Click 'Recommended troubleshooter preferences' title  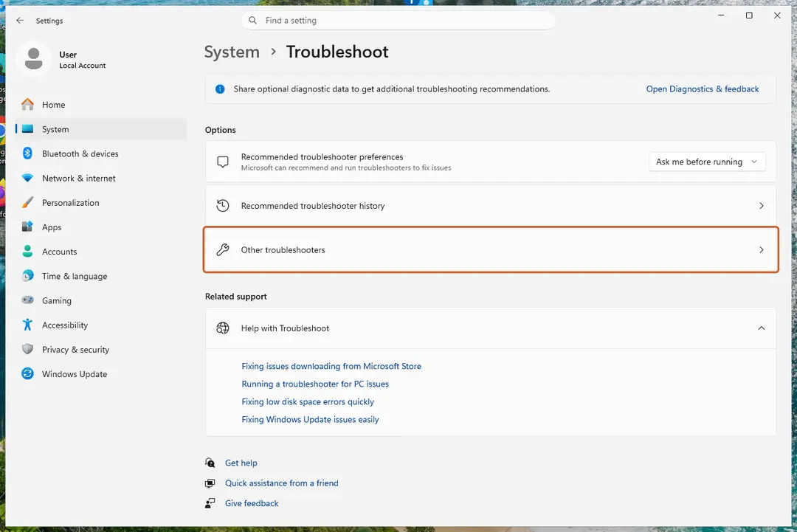[322, 156]
